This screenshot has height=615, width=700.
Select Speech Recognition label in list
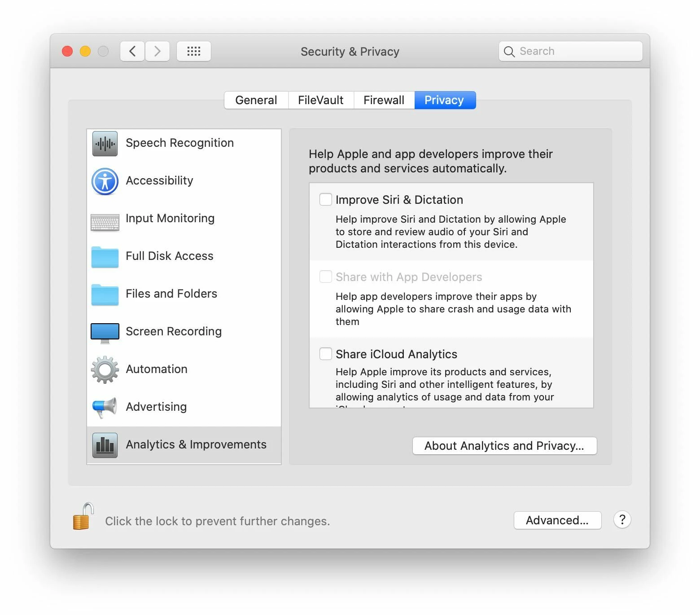pyautogui.click(x=180, y=143)
